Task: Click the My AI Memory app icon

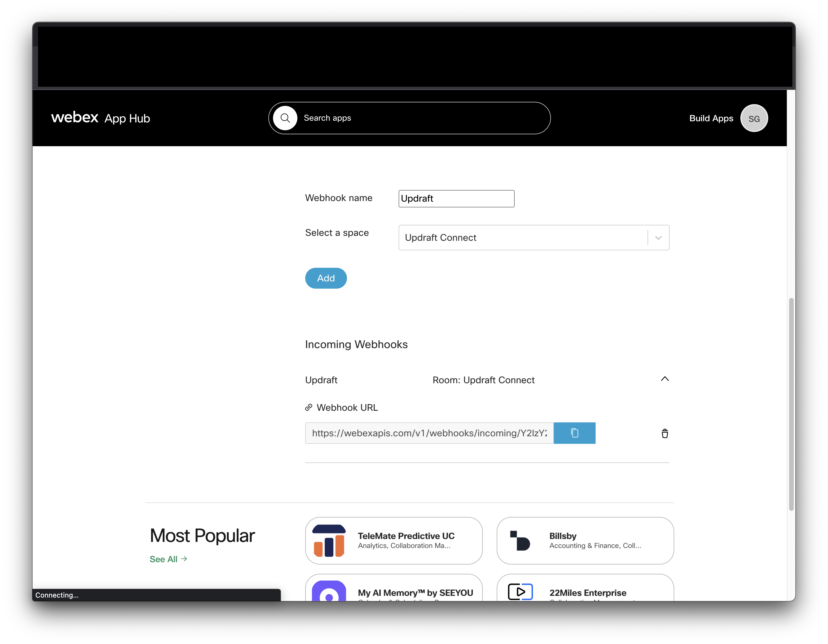Action: click(x=329, y=591)
